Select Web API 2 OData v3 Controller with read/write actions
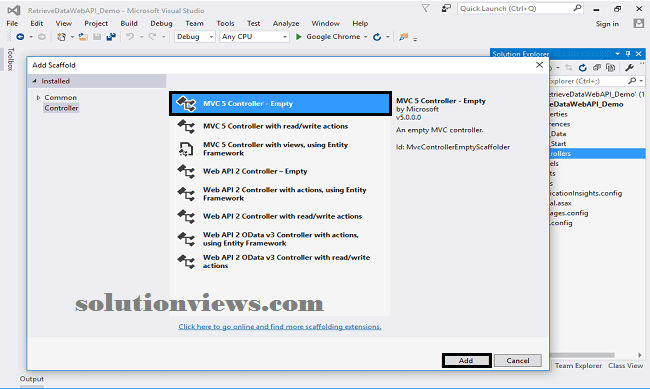The width and height of the screenshot is (650, 389). click(280, 262)
